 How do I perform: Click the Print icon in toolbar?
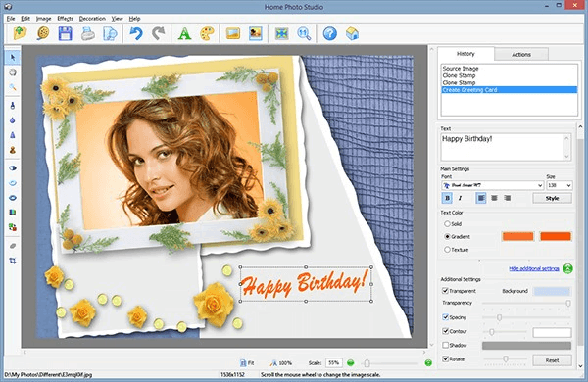(88, 33)
